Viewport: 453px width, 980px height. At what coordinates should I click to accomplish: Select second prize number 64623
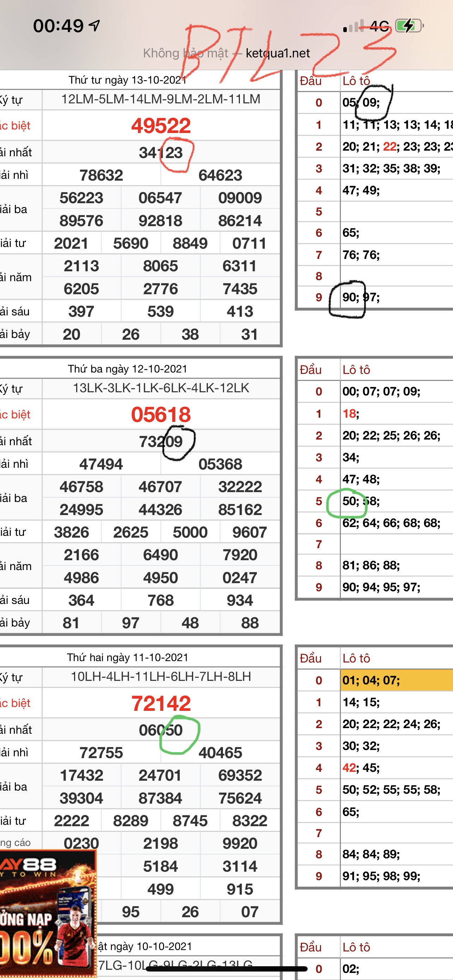coord(220,175)
